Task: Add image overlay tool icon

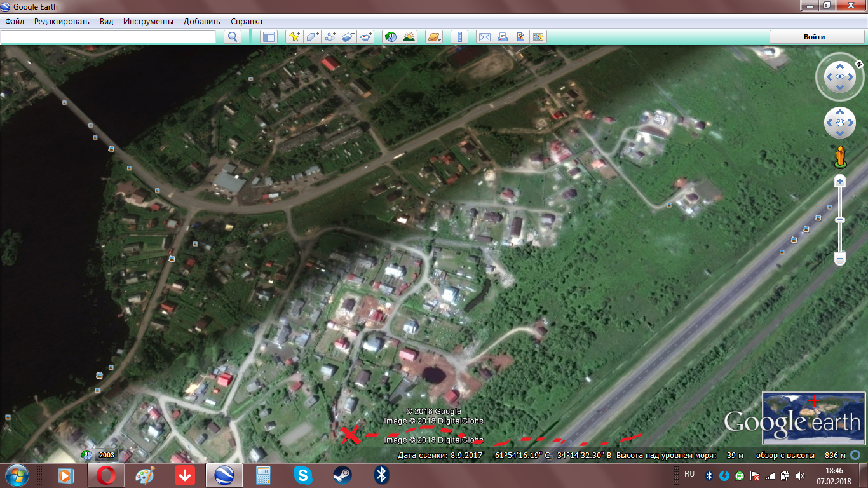Action: (348, 37)
